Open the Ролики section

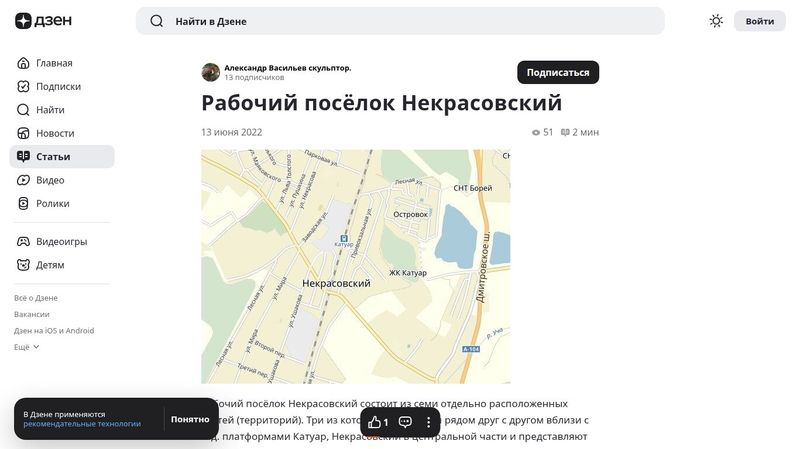[52, 203]
